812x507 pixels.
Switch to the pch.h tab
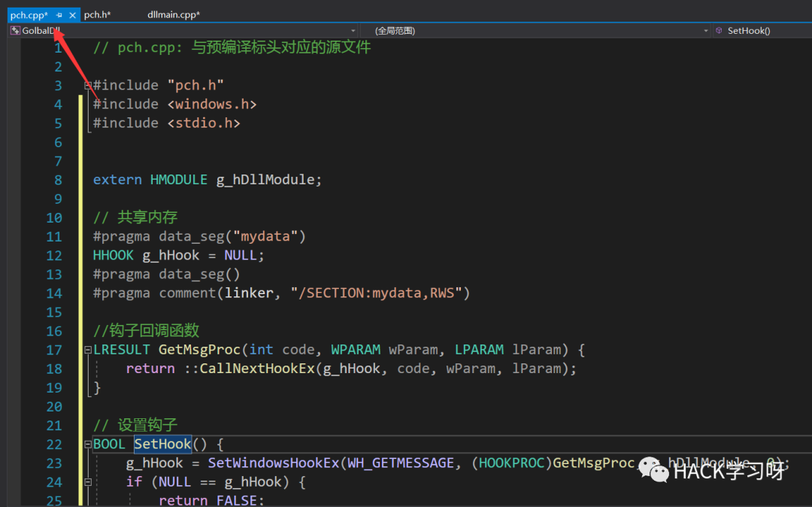point(97,14)
